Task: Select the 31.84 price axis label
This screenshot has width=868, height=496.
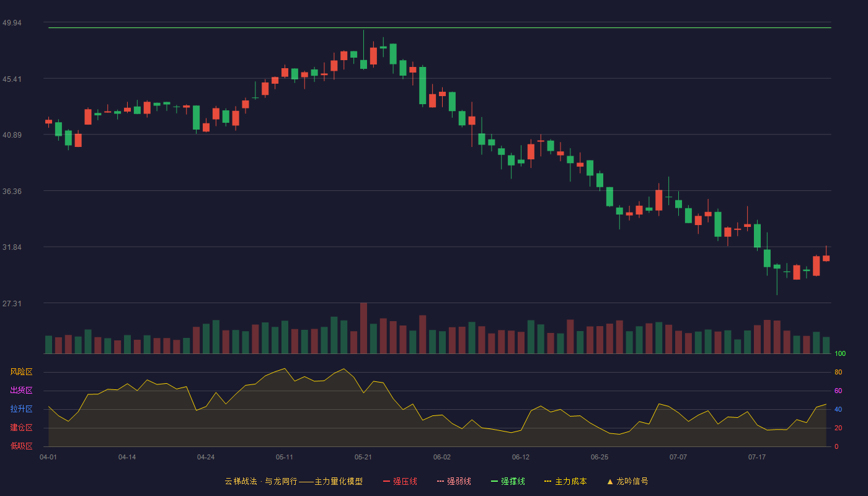Action: (12, 247)
